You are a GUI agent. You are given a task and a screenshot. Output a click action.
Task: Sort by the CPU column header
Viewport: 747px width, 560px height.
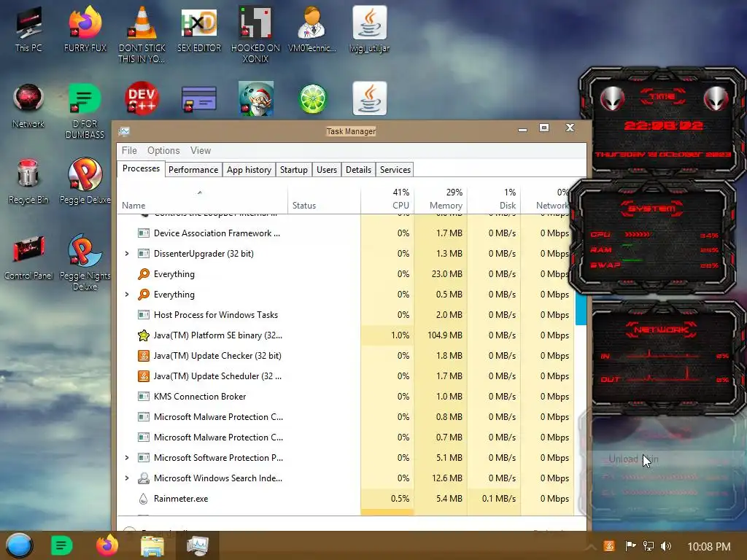(x=387, y=200)
